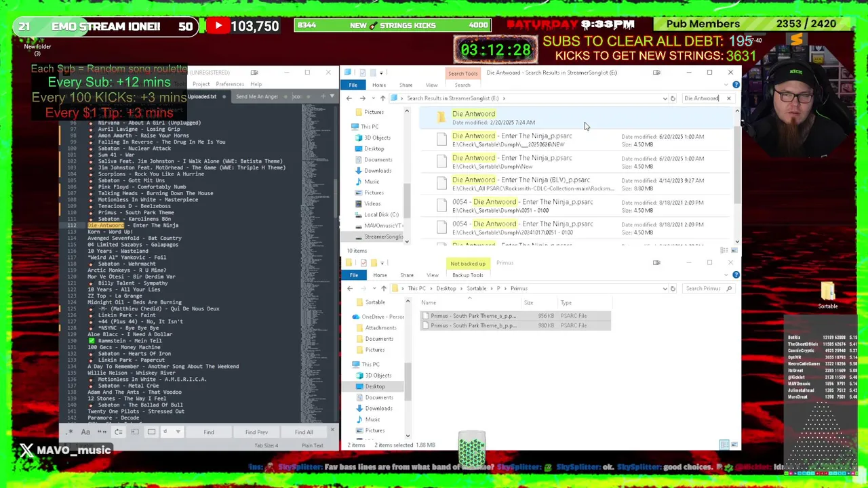Open the Sortable folder on the desktop
Image resolution: width=868 pixels, height=488 pixels.
(x=827, y=295)
